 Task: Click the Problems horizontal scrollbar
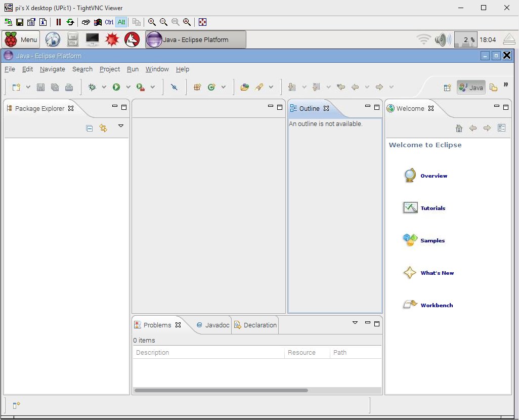[x=221, y=390]
